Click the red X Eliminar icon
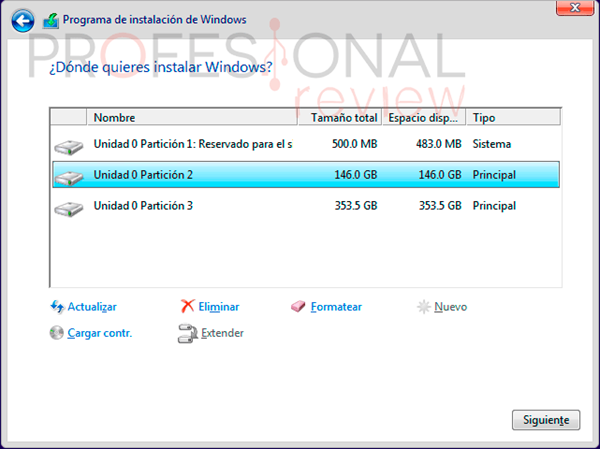 (188, 306)
